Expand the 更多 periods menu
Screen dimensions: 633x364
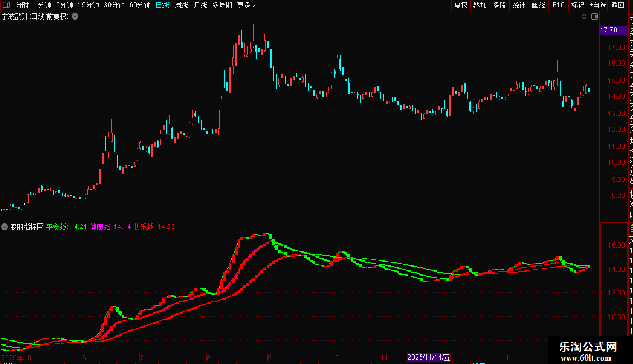point(246,5)
